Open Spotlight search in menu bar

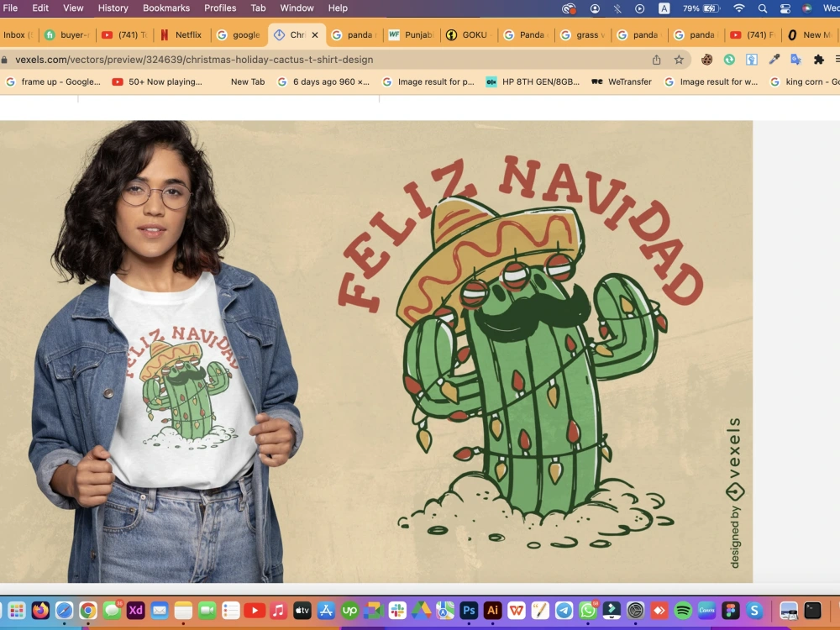coord(763,8)
